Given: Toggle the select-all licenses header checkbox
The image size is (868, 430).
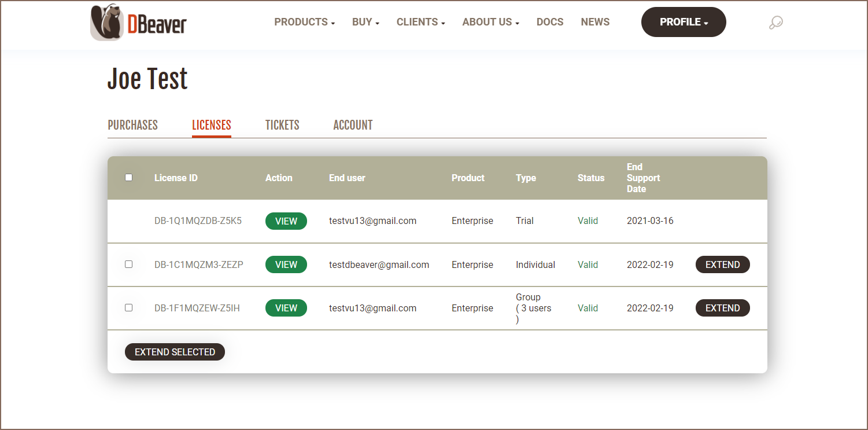Looking at the screenshot, I should (129, 178).
